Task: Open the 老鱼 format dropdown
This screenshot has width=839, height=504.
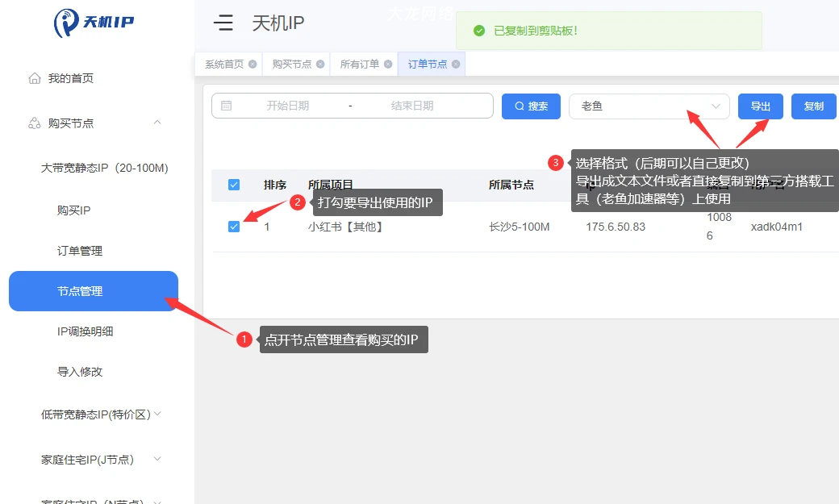Action: coord(649,106)
